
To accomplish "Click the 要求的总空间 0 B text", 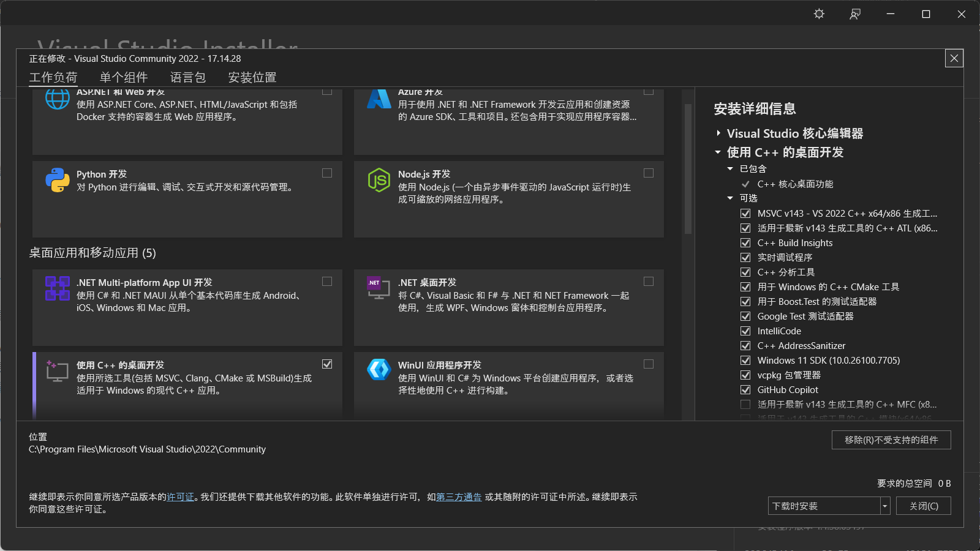I will 914,484.
